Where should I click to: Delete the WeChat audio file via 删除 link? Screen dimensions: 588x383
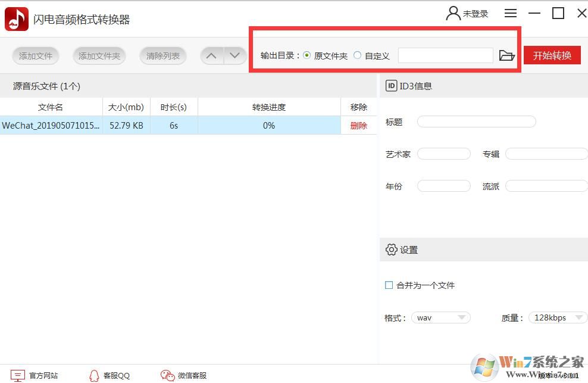click(x=358, y=126)
